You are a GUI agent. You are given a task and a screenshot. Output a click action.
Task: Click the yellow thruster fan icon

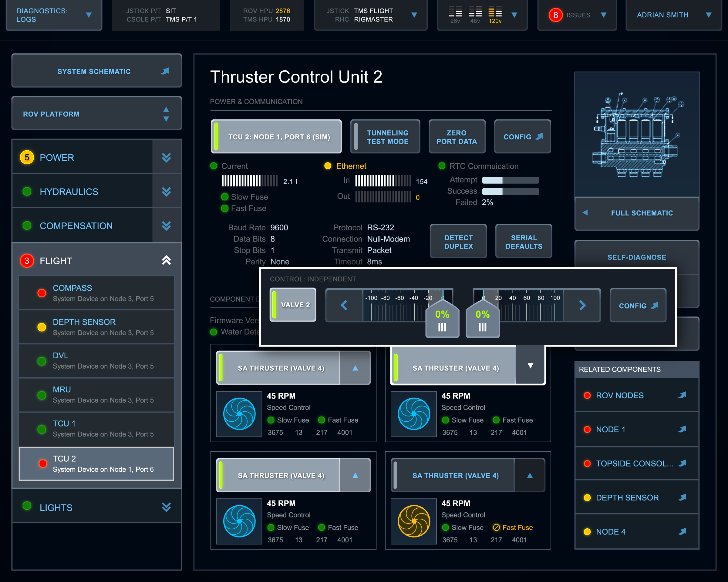pyautogui.click(x=414, y=521)
